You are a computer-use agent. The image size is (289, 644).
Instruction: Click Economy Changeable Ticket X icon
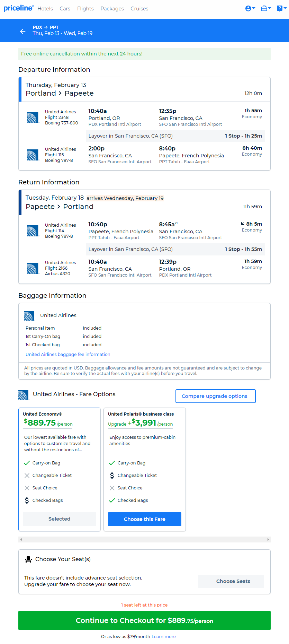click(27, 476)
